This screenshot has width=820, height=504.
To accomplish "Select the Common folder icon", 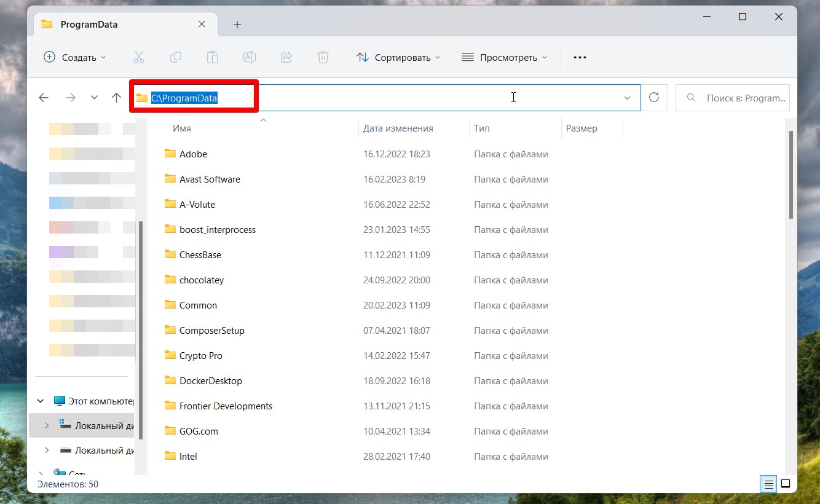I will pyautogui.click(x=170, y=305).
